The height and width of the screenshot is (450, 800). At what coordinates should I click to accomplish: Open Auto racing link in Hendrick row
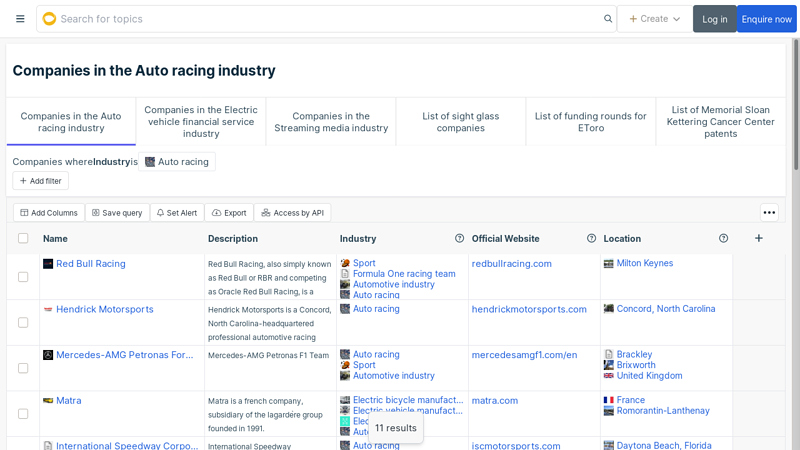376,309
